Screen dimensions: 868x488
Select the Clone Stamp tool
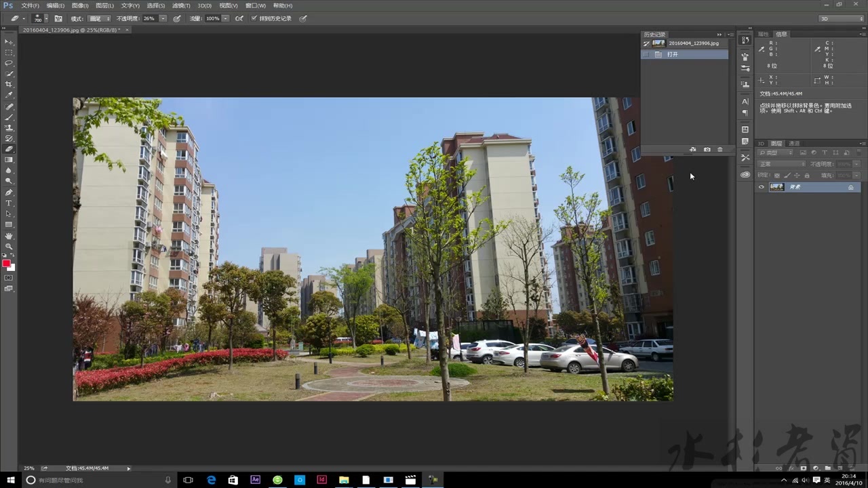click(x=9, y=128)
